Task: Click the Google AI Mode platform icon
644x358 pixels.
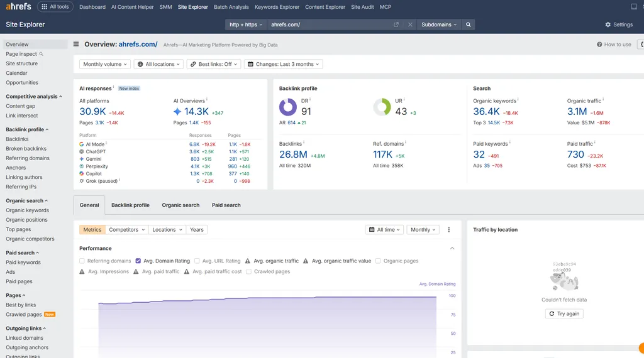Action: 81,144
